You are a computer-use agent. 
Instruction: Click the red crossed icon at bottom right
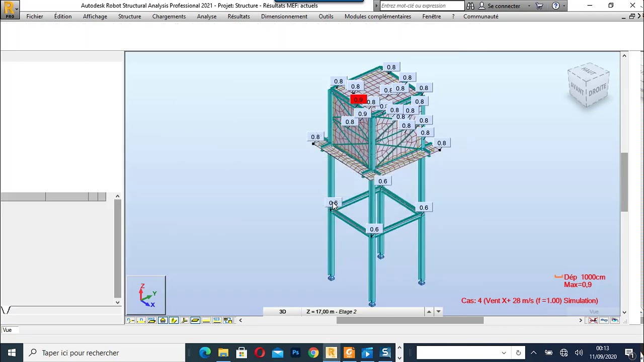(x=593, y=320)
